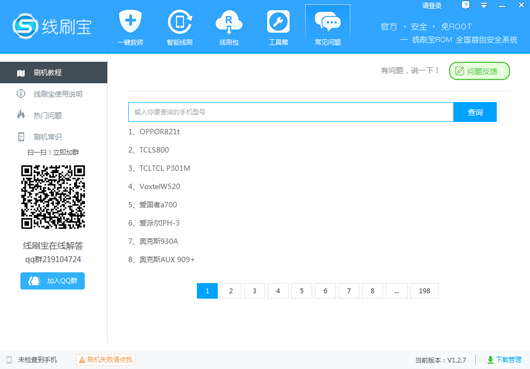Click the pagination ellipsis button
530x369 pixels.
[x=396, y=291]
